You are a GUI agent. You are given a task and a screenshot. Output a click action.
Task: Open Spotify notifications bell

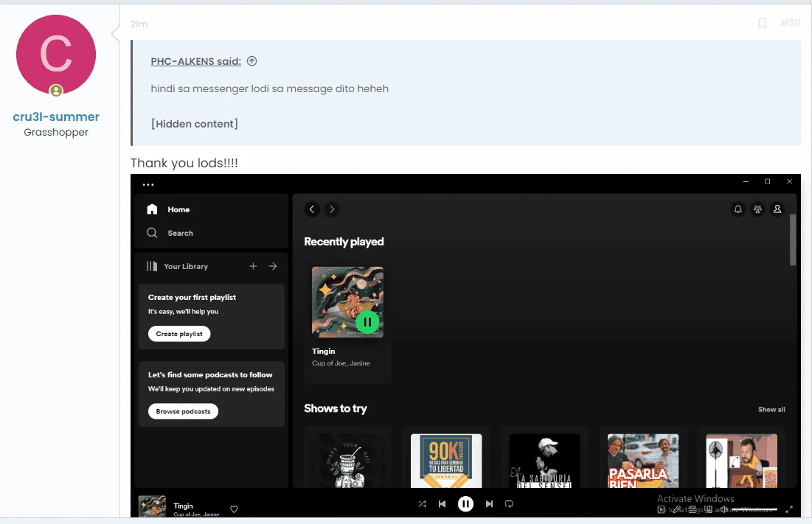[738, 209]
